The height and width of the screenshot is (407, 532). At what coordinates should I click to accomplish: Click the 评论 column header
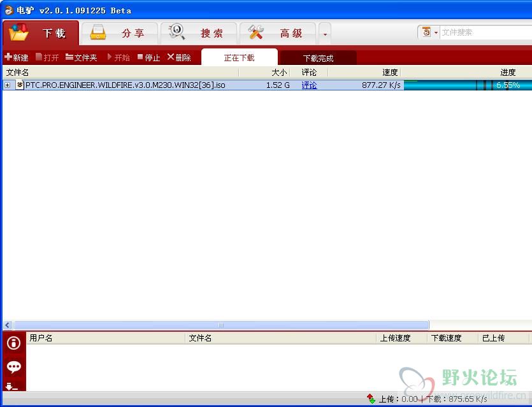point(309,72)
